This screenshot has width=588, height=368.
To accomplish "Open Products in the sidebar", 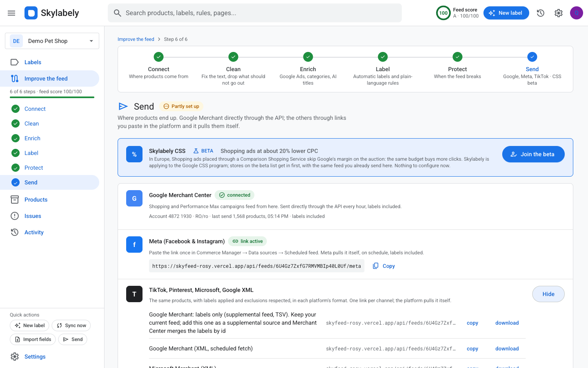I will click(x=49, y=200).
